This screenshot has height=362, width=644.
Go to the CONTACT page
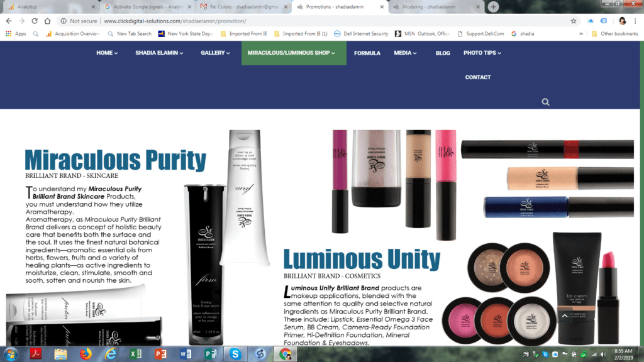[478, 77]
